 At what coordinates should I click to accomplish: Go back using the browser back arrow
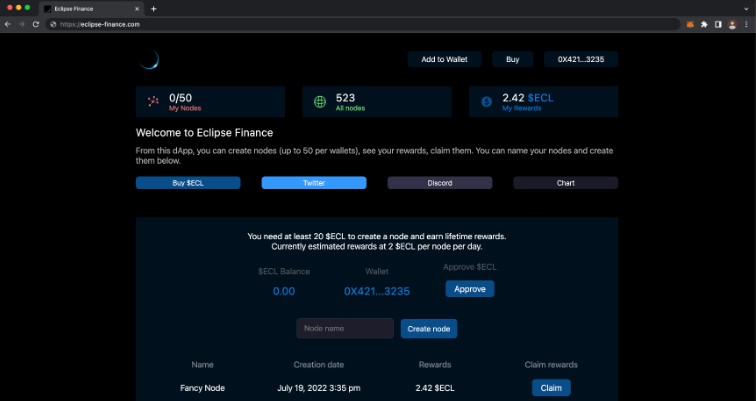tap(8, 24)
